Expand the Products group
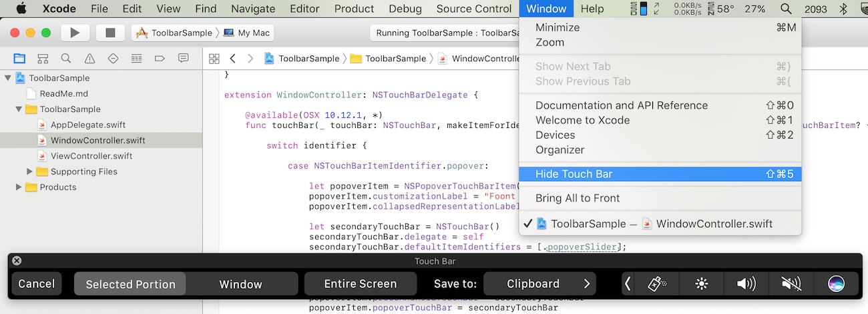The width and height of the screenshot is (868, 314). click(x=19, y=187)
